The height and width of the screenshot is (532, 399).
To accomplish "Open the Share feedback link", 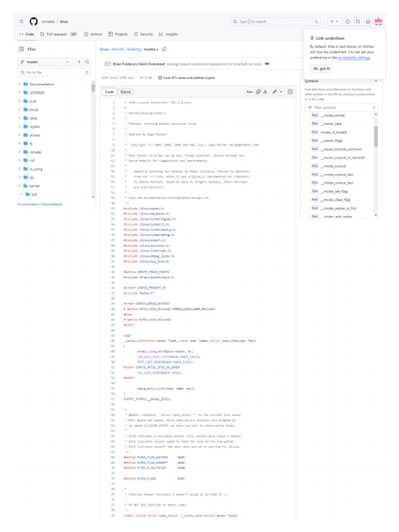I will pos(52,204).
